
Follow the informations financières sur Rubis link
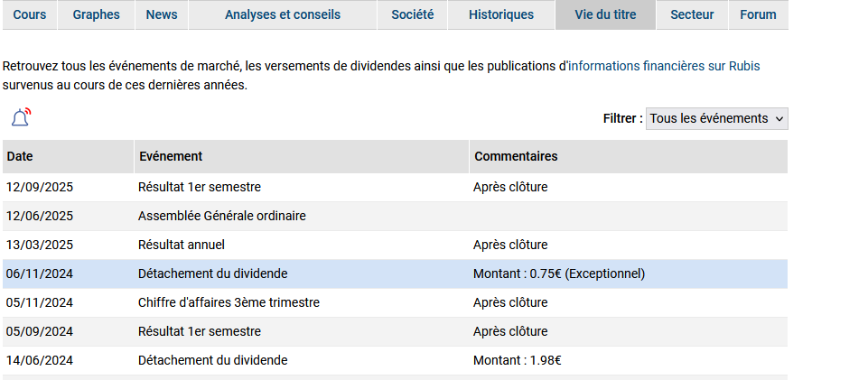[664, 67]
